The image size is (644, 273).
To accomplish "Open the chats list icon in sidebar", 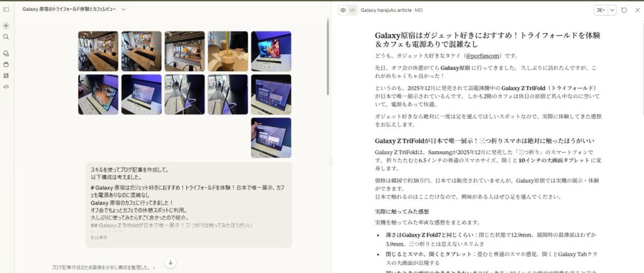I will coord(6,53).
